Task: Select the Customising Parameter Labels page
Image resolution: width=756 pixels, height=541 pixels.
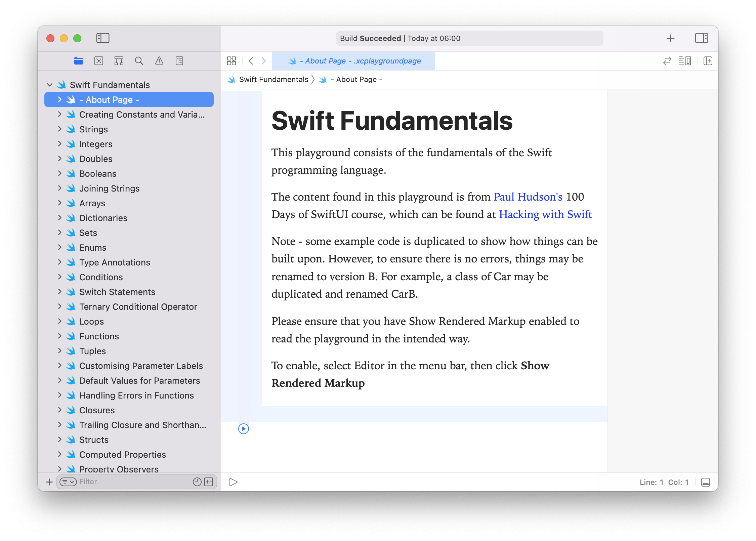Action: [x=129, y=366]
